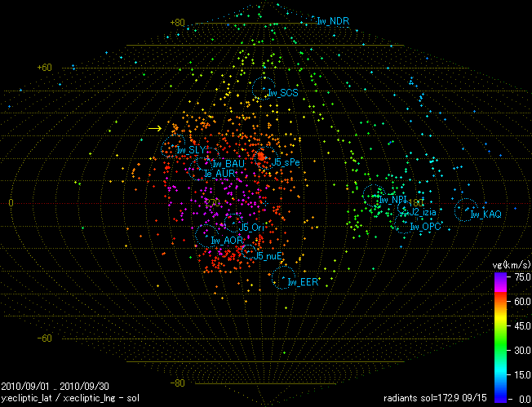532x407 pixels.
Task: Click the dotted circle around Iw_SCS radiant
Action: (x=264, y=89)
